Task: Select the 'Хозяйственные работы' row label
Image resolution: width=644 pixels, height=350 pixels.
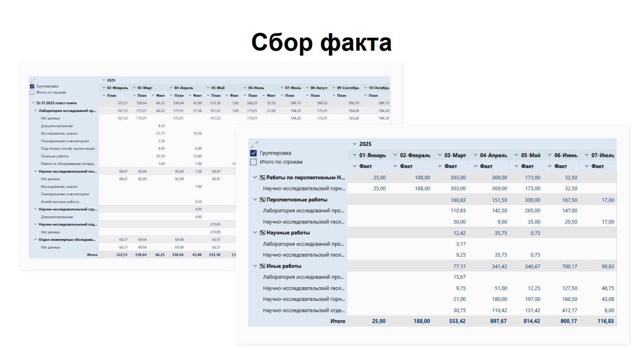Action: 57,202
